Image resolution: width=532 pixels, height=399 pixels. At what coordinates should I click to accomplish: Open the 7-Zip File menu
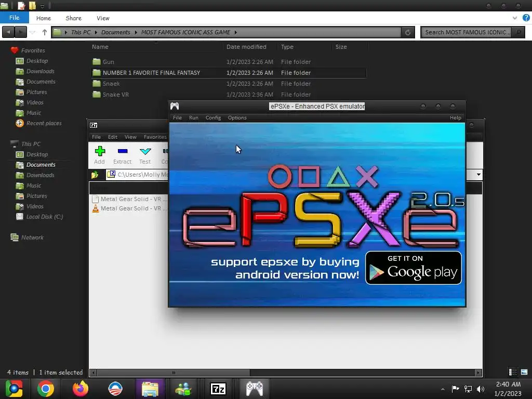click(x=96, y=137)
